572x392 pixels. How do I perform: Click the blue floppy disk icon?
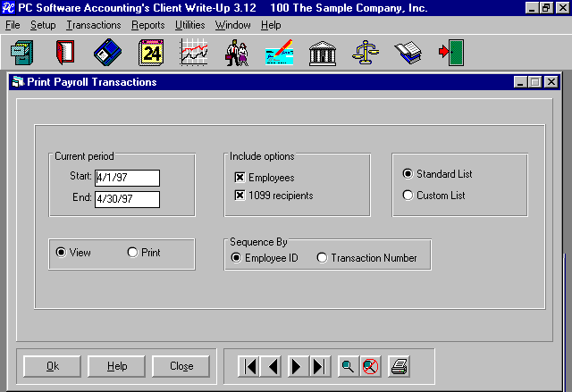click(x=107, y=53)
